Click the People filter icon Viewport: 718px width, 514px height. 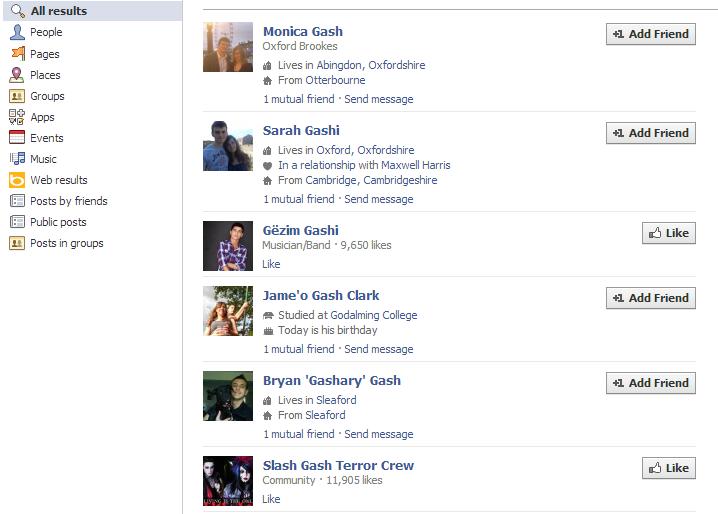click(17, 32)
